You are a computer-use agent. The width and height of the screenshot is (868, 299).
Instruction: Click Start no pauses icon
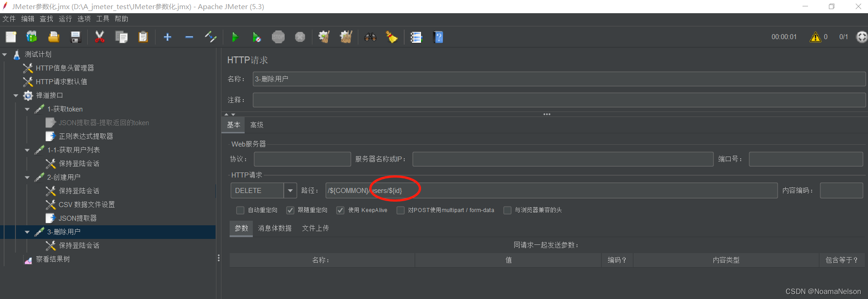point(256,37)
